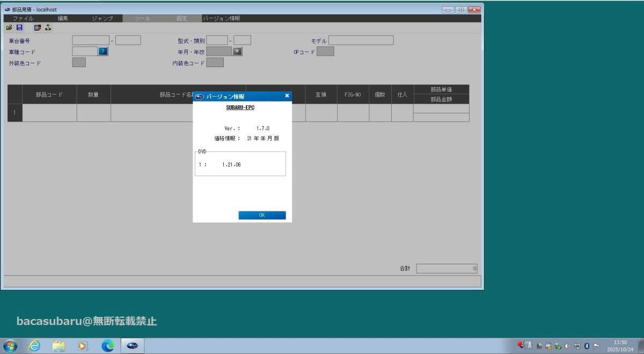
Task: Click the clock in the taskbar
Action: [620, 345]
